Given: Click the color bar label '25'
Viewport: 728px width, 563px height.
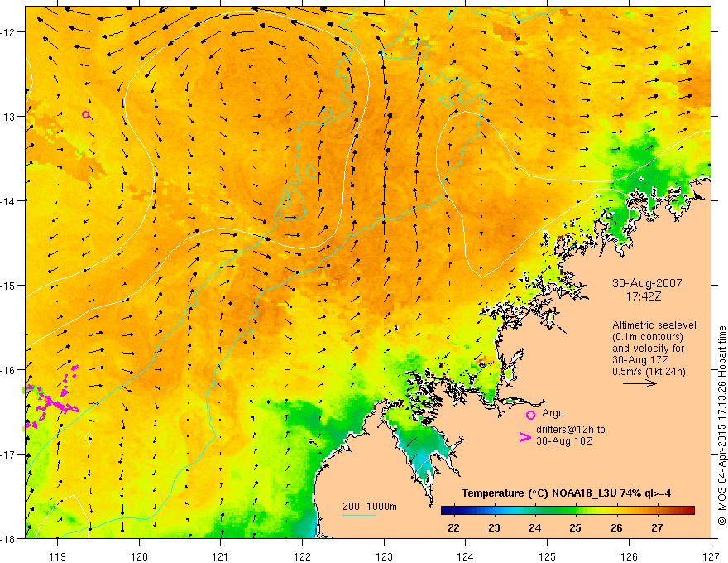Looking at the screenshot, I should tap(575, 527).
